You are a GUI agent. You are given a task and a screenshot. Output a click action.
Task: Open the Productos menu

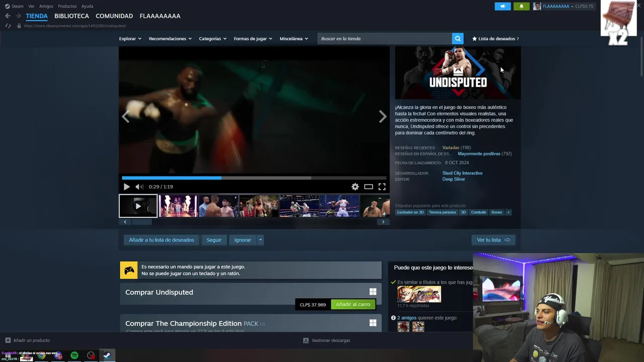67,6
